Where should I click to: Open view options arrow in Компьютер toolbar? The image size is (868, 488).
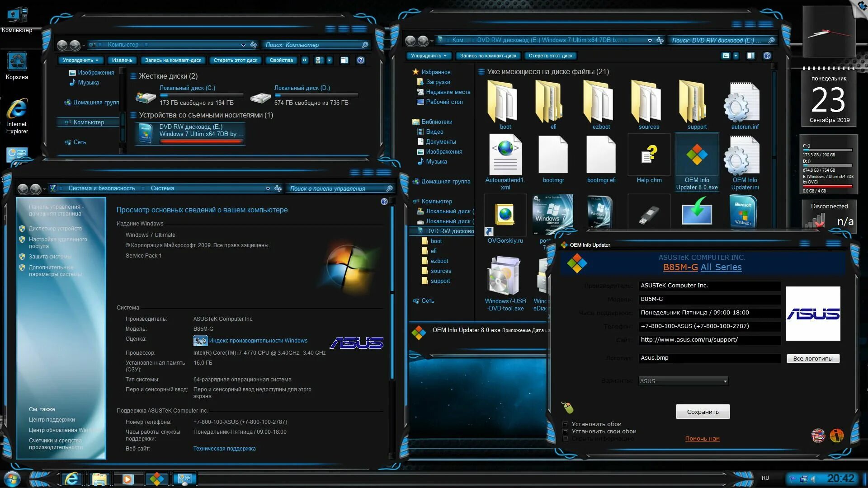(x=329, y=60)
